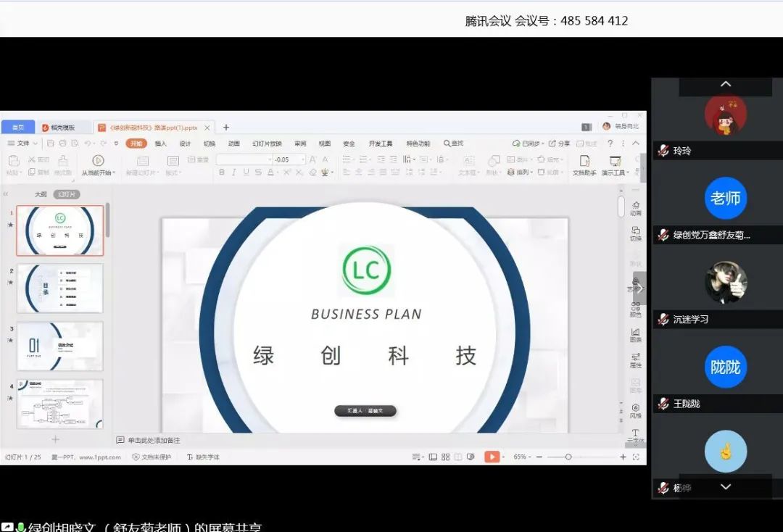Apply Italic formatting
783x532 pixels.
click(x=233, y=173)
